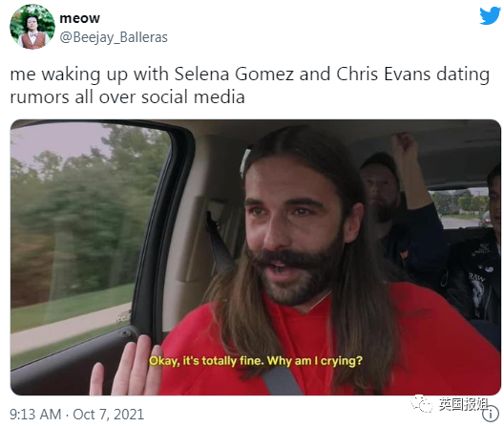Click the WeChat watermark logo
This screenshot has height=427, width=504.
tap(422, 403)
